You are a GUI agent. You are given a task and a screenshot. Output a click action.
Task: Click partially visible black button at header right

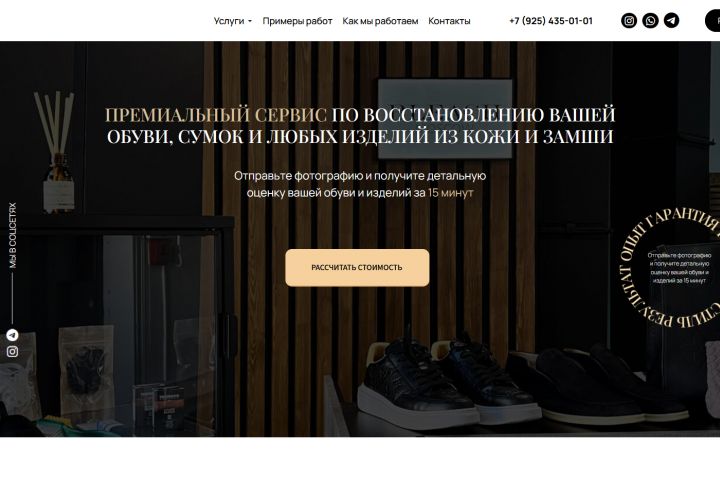point(713,21)
